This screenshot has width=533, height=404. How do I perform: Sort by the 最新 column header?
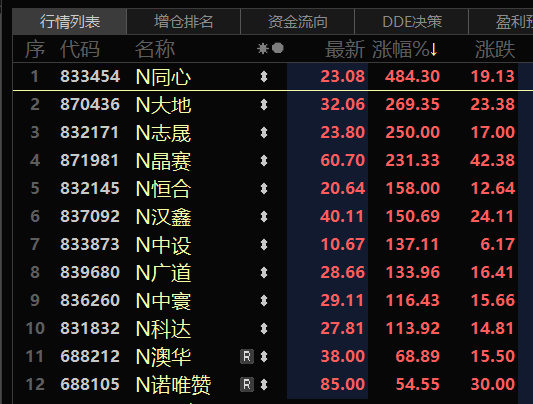[x=345, y=49]
